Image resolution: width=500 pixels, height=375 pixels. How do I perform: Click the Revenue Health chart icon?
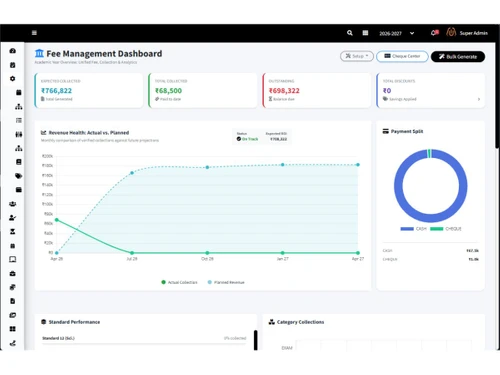click(x=43, y=133)
